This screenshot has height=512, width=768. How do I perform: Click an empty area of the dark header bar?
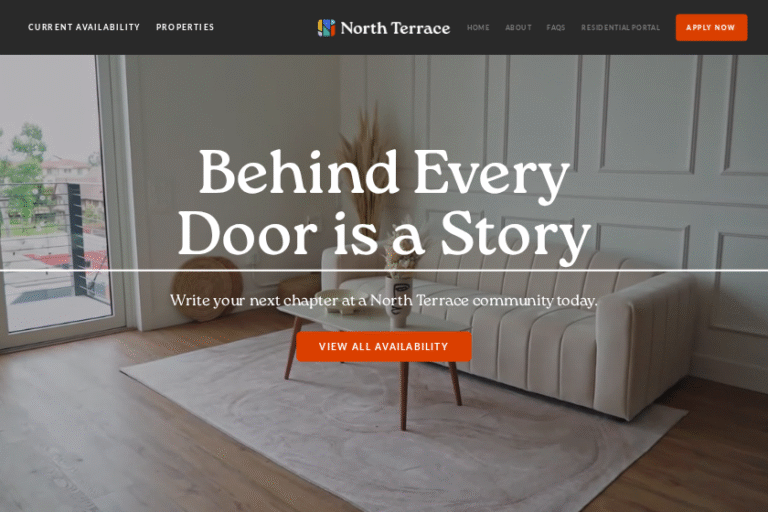(264, 27)
